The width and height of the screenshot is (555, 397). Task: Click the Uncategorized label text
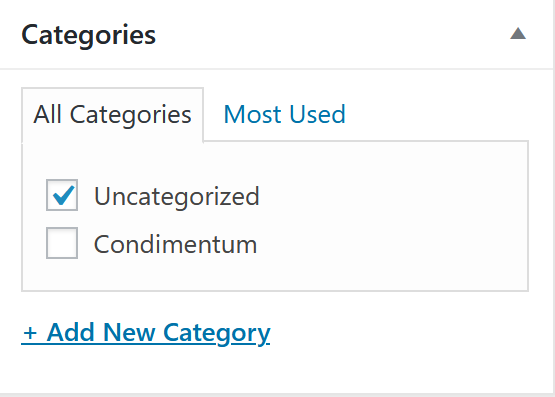[x=177, y=196]
